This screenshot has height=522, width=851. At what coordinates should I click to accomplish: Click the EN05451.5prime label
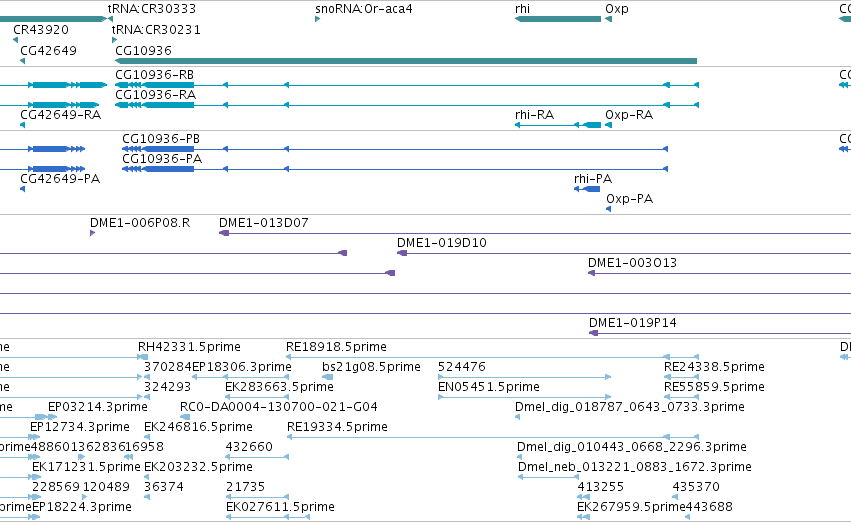489,387
